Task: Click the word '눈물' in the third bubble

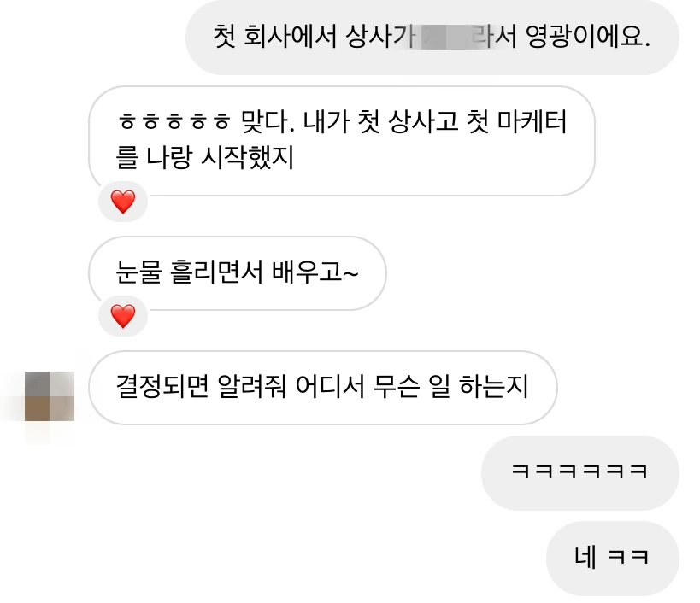Action: pyautogui.click(x=138, y=271)
